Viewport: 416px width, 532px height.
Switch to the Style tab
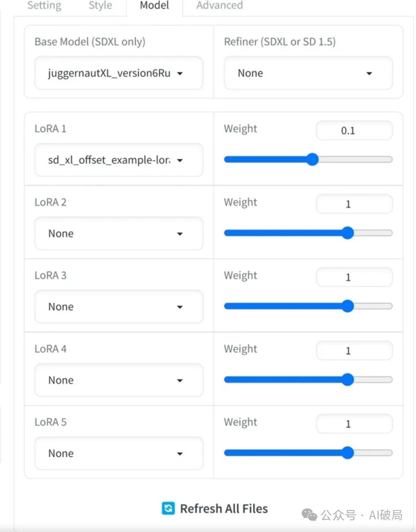click(100, 6)
